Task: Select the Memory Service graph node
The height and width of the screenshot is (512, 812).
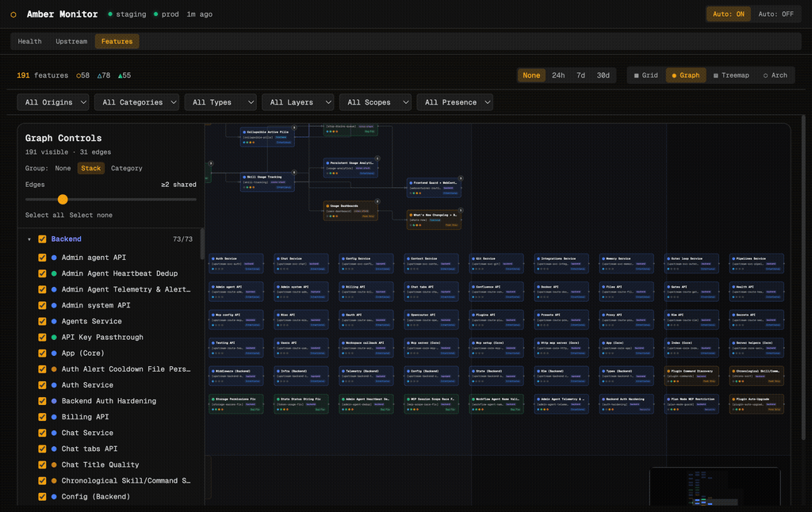Action: click(x=626, y=263)
